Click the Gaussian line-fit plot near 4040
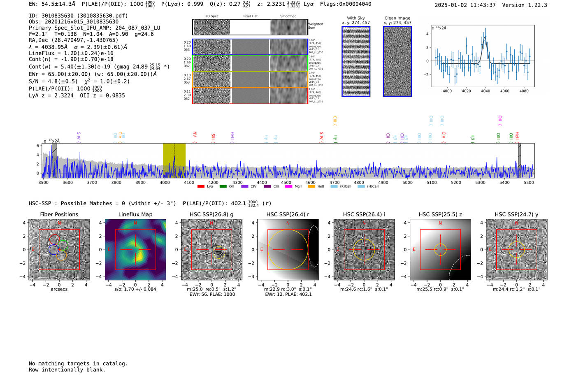Image resolution: width=576 pixels, height=392 pixels. (483, 56)
